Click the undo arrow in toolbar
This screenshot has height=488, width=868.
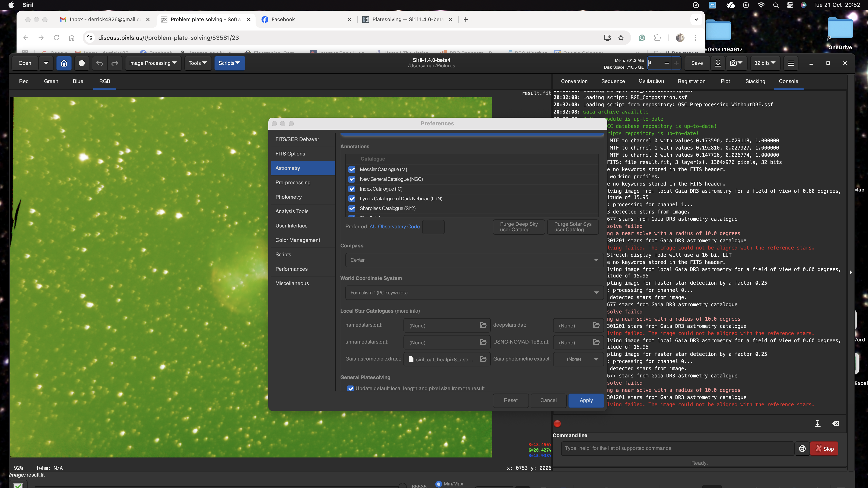coord(99,63)
